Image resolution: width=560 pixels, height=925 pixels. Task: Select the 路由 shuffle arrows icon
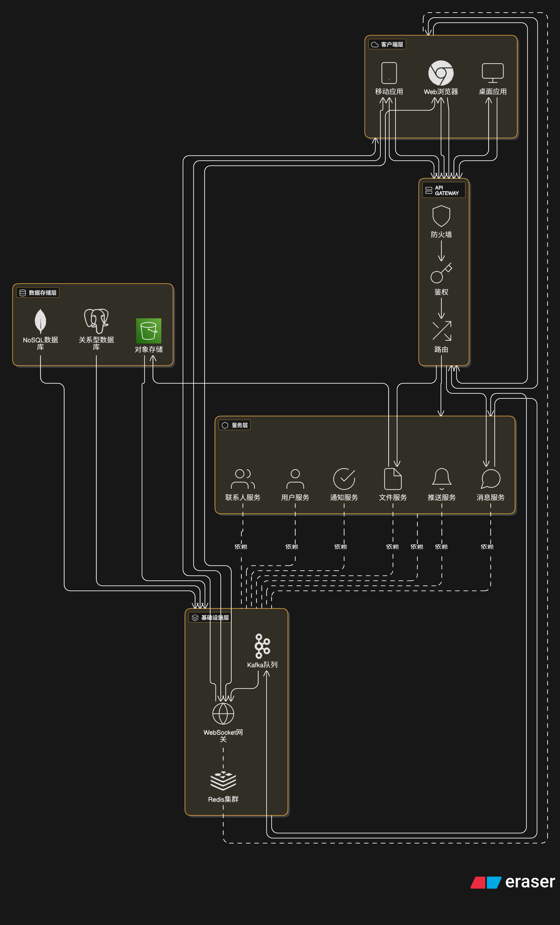coord(441,331)
